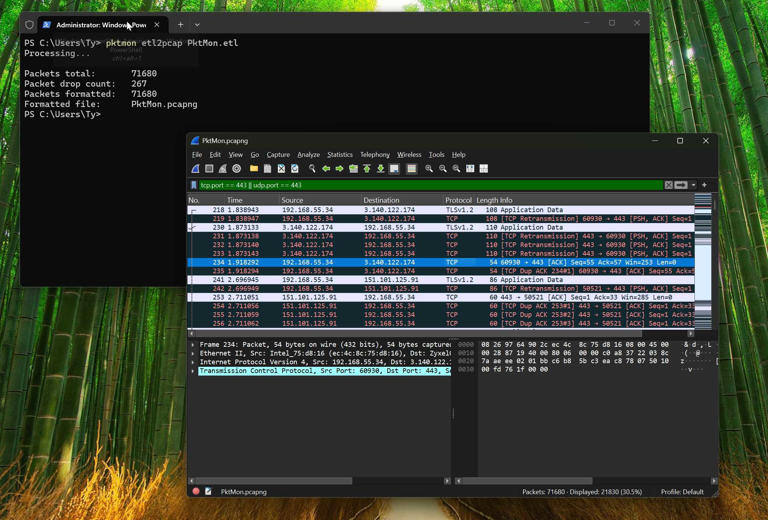Restart the current capture via toolbar icon

[x=223, y=168]
